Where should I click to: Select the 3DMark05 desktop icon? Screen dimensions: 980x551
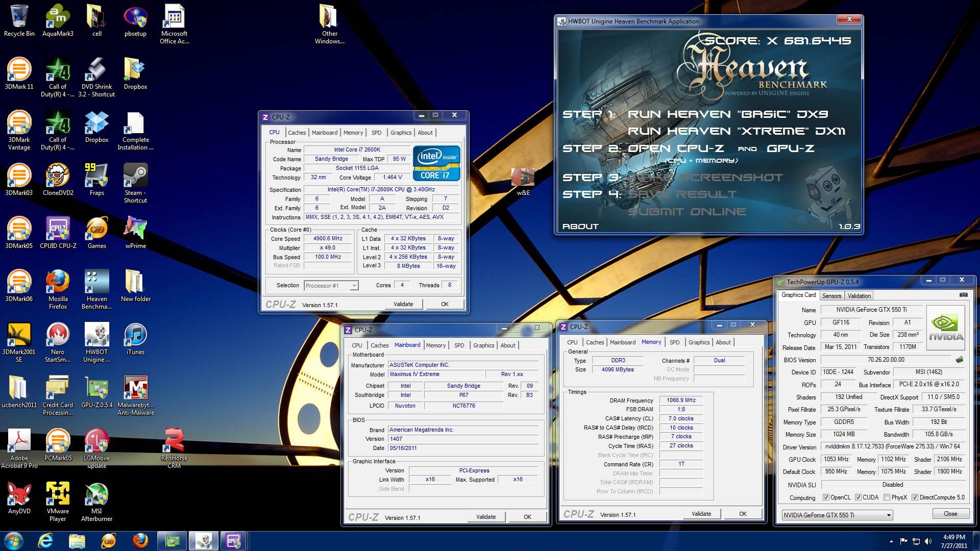(19, 233)
